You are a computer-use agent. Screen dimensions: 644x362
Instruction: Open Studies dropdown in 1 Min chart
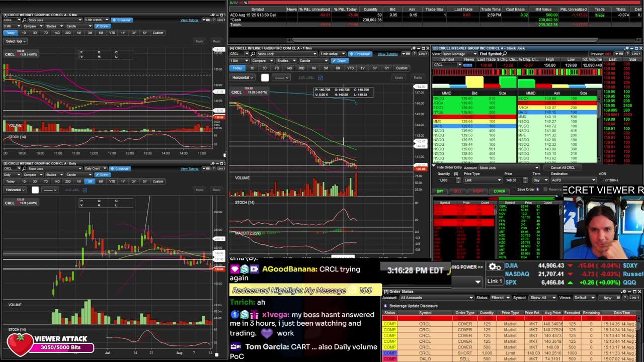coord(287,61)
